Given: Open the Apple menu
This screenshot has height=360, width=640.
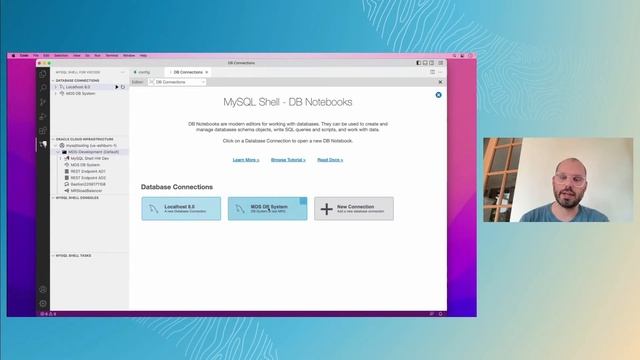Looking at the screenshot, I should pyautogui.click(x=13, y=56).
